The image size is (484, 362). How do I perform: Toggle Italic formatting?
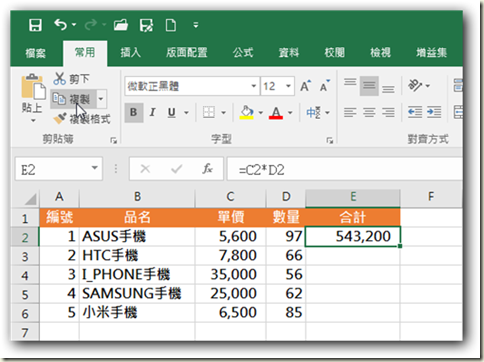[x=152, y=112]
